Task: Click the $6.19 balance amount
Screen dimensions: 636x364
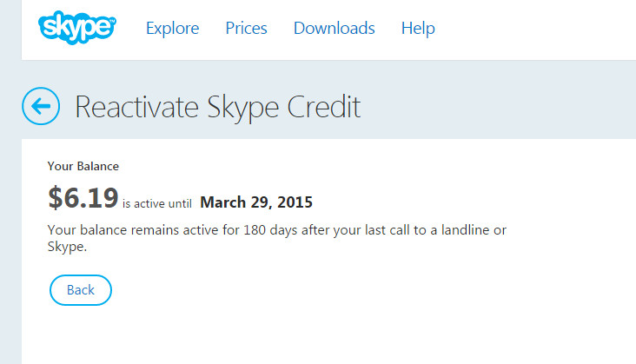Action: [x=83, y=199]
